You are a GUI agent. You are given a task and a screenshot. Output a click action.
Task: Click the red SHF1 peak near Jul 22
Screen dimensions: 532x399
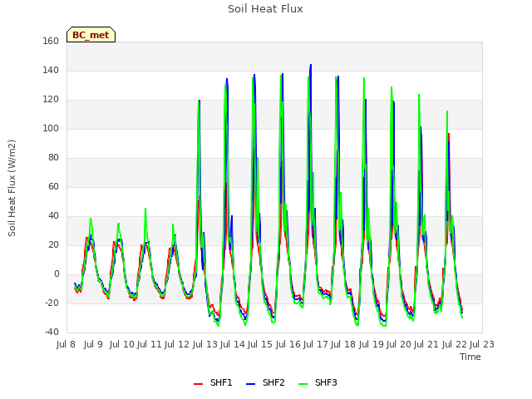tap(449, 135)
